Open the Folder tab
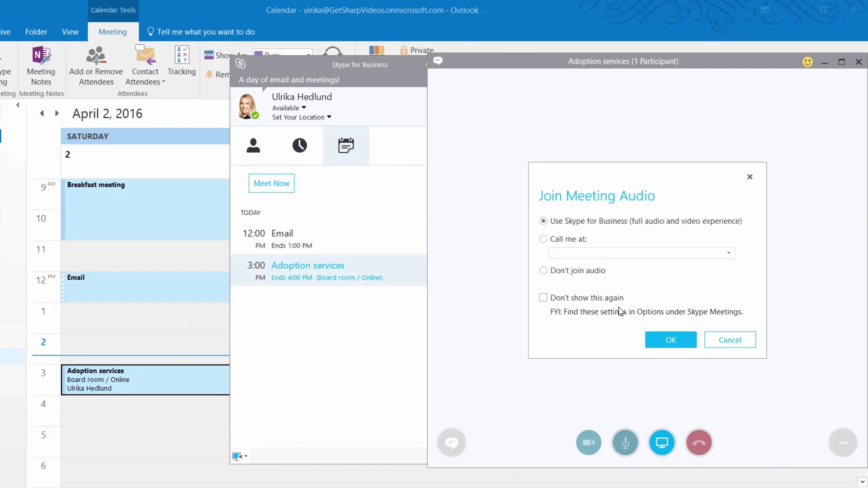This screenshot has height=488, width=868. [x=36, y=32]
